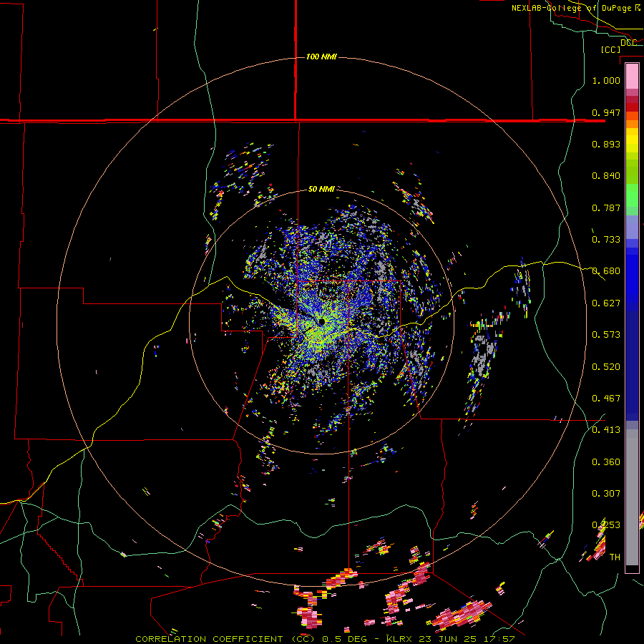Click the TH threshold label on legend

tap(615, 557)
